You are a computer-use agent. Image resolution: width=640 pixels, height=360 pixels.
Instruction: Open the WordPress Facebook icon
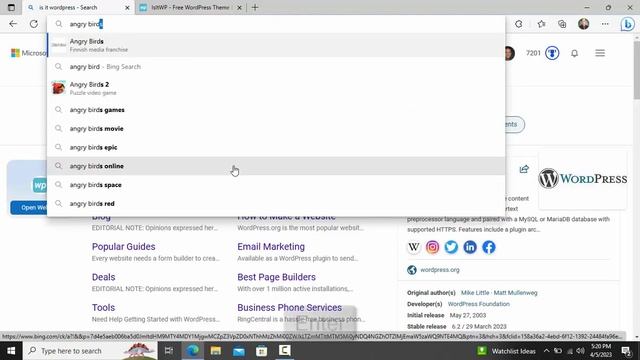(x=489, y=247)
